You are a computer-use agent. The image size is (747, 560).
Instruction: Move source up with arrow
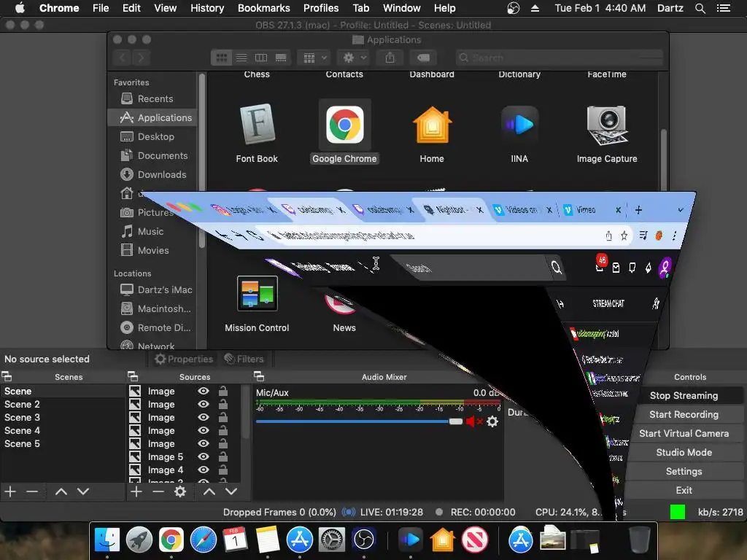pos(209,491)
